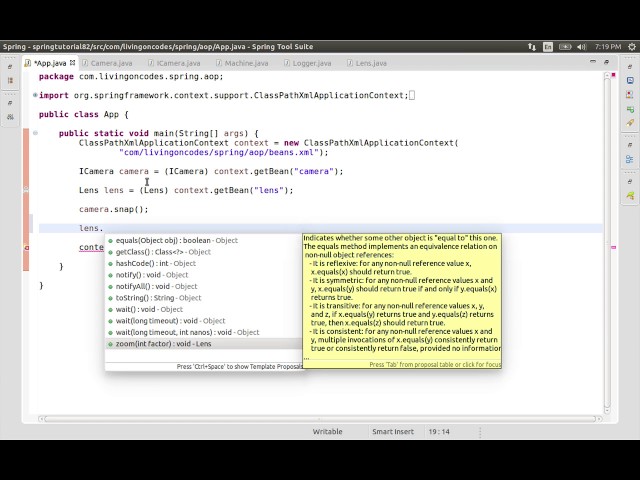640x480 pixels.
Task: Select zoom(int factor) Lens proposal
Action: click(203, 344)
